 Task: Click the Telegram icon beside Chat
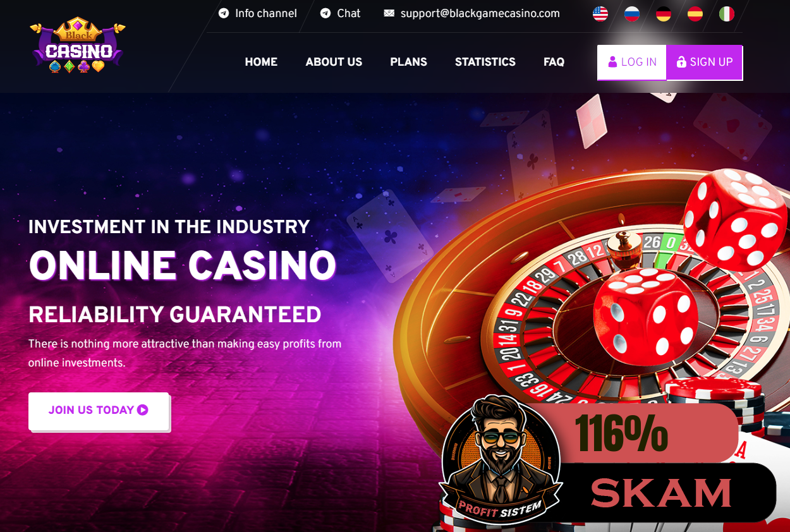tap(325, 13)
